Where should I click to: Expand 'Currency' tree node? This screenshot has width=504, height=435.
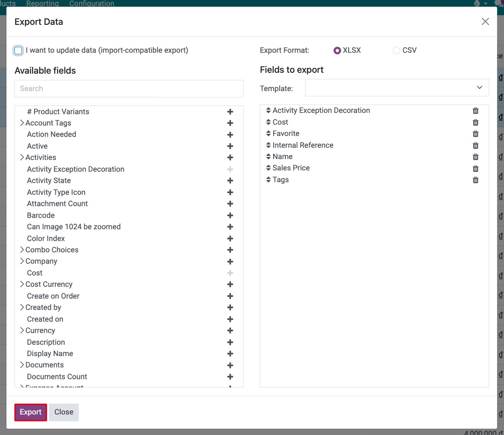22,331
